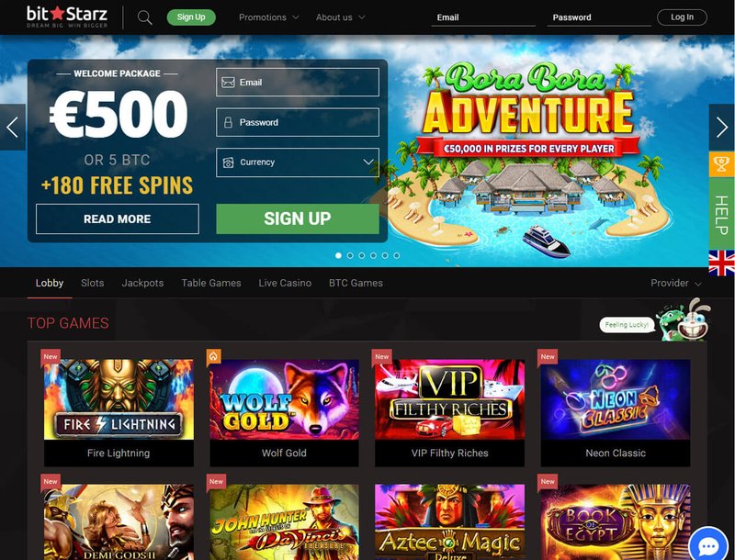735x560 pixels.
Task: Click the READ MORE button
Action: pyautogui.click(x=118, y=218)
